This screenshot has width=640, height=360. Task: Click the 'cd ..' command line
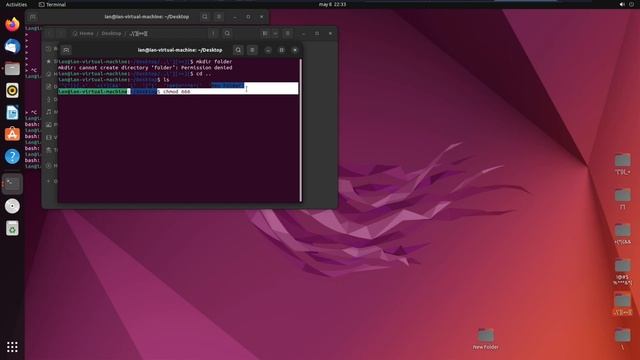pos(135,74)
